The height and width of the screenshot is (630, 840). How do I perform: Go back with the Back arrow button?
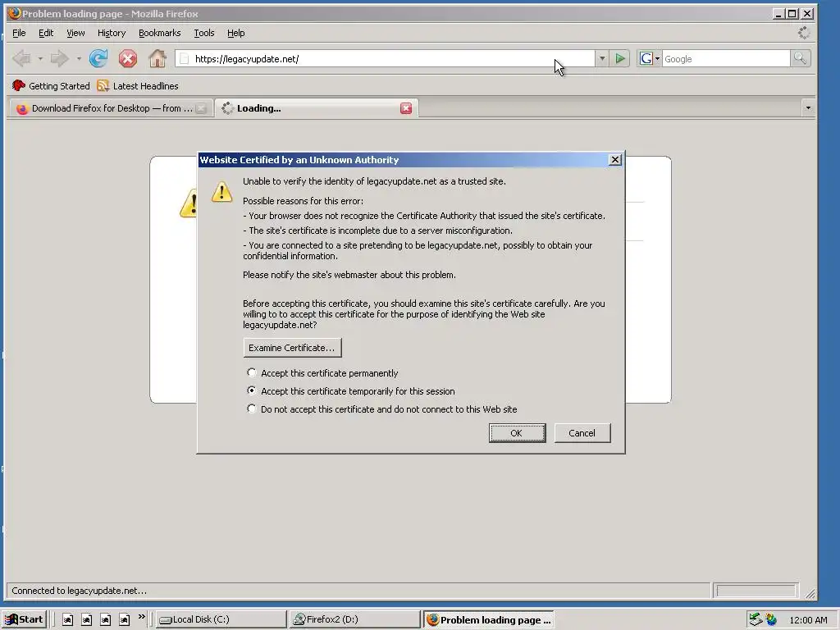(x=22, y=58)
